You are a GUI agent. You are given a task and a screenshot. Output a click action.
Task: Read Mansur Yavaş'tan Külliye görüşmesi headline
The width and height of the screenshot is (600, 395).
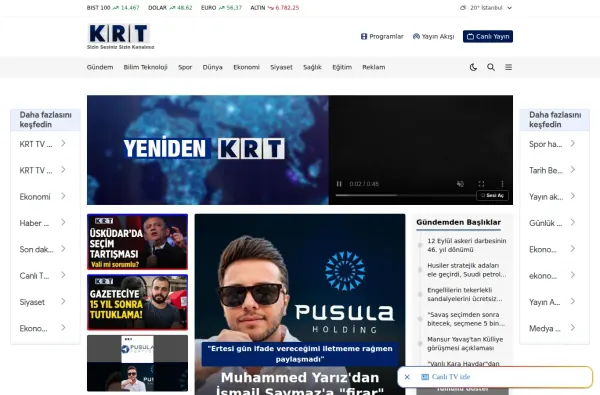click(x=465, y=344)
